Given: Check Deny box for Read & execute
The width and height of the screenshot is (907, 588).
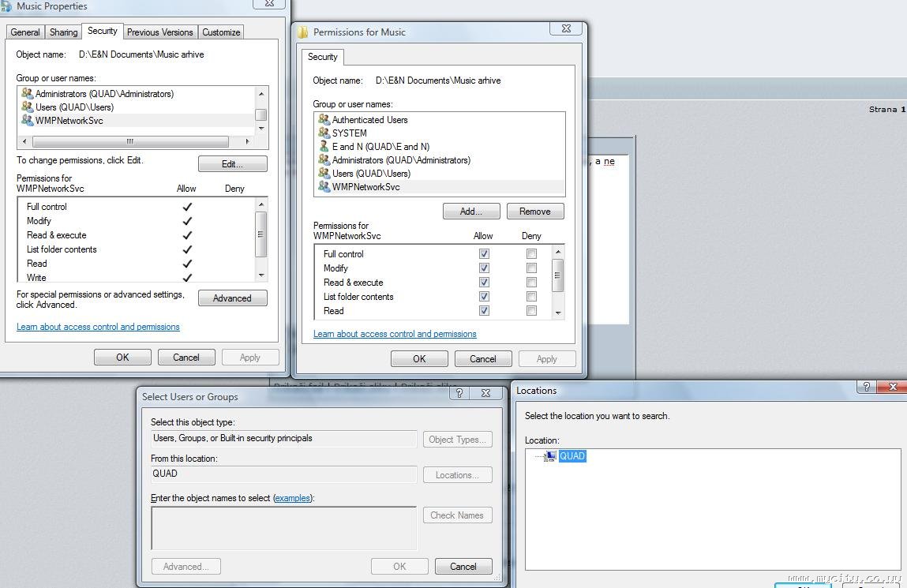Looking at the screenshot, I should (531, 282).
